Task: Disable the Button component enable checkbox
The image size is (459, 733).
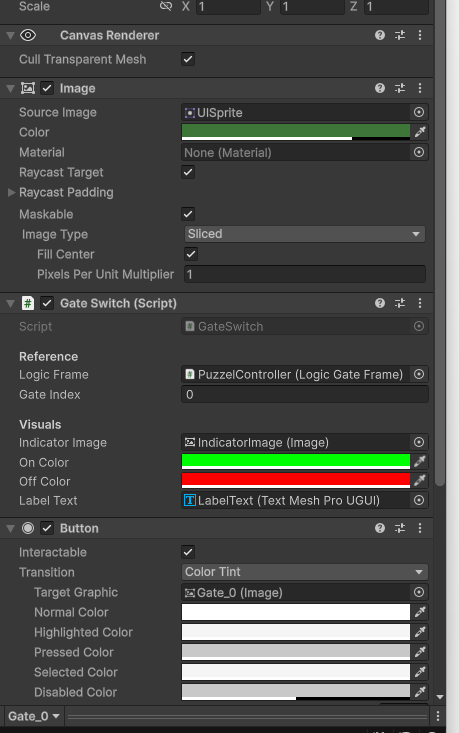Action: 47,528
